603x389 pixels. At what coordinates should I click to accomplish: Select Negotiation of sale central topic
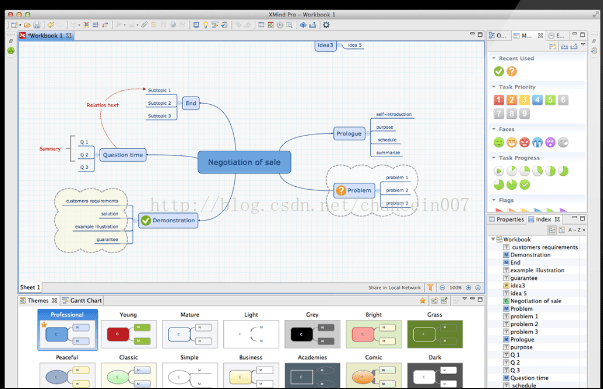tap(244, 162)
